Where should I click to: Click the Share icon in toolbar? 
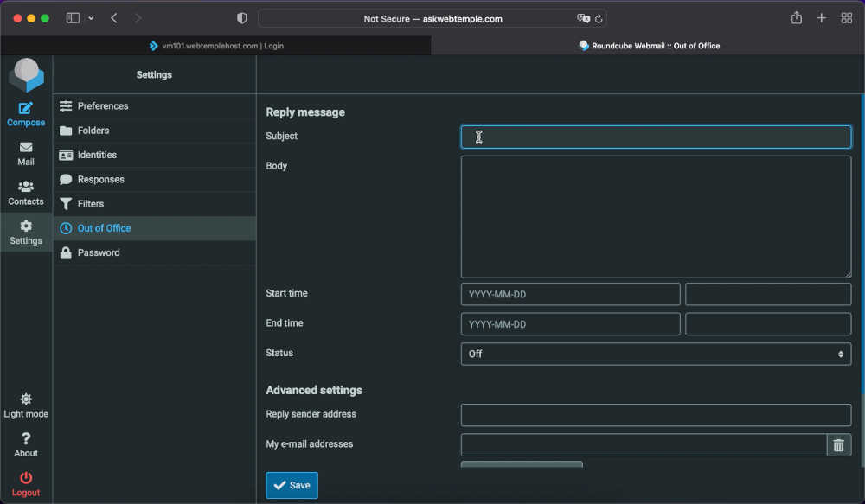[x=796, y=17]
